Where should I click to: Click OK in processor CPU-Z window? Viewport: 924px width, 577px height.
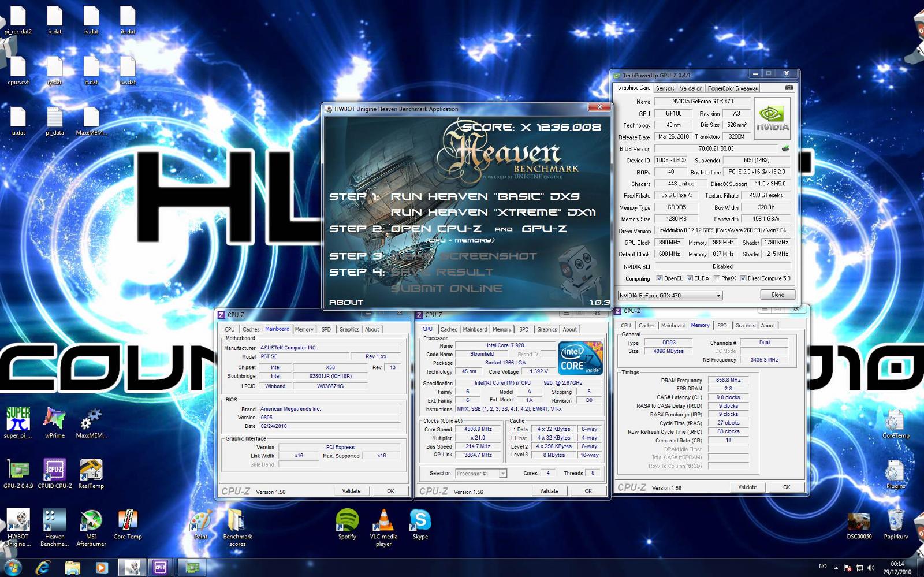[x=588, y=491]
